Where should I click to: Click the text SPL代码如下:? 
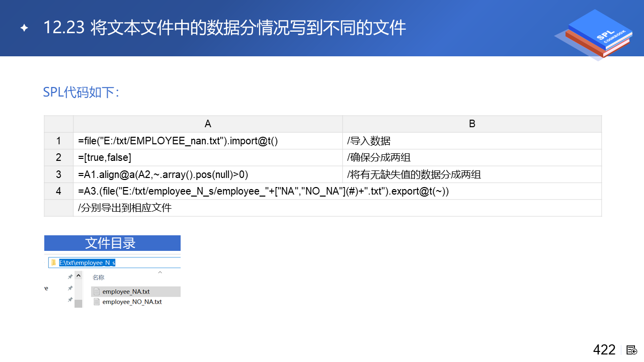pos(81,93)
